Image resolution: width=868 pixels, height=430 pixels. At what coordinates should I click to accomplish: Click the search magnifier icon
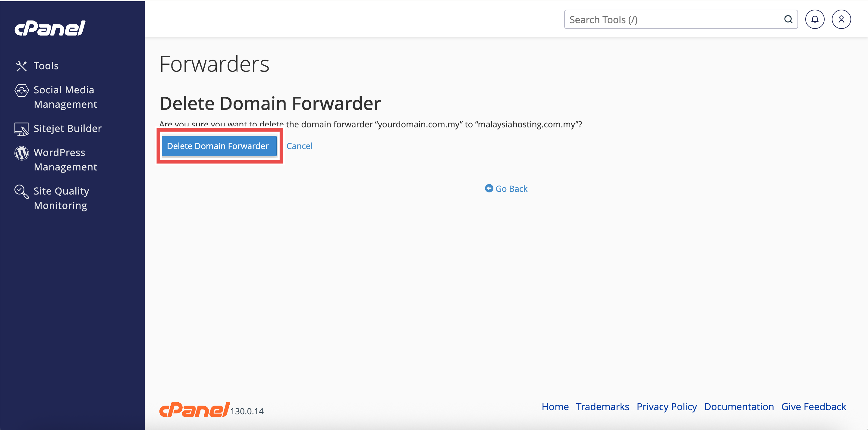pyautogui.click(x=788, y=20)
